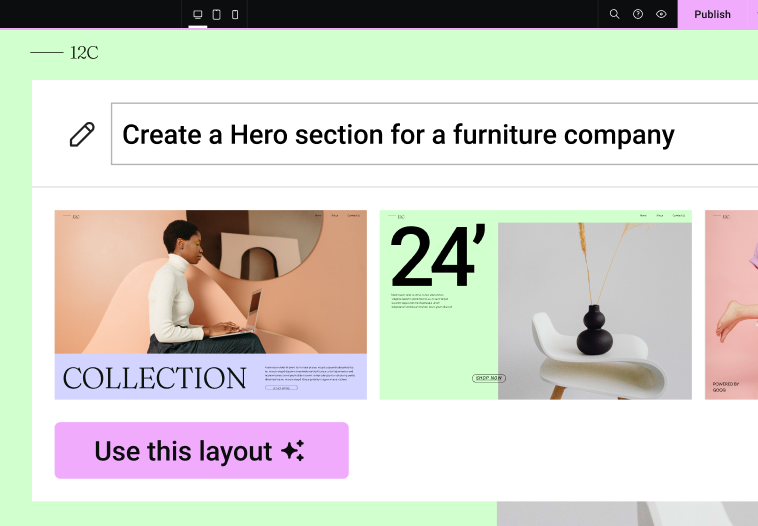This screenshot has height=526, width=758.
Task: Expand dropdown arrow beside Publish
Action: [754, 14]
